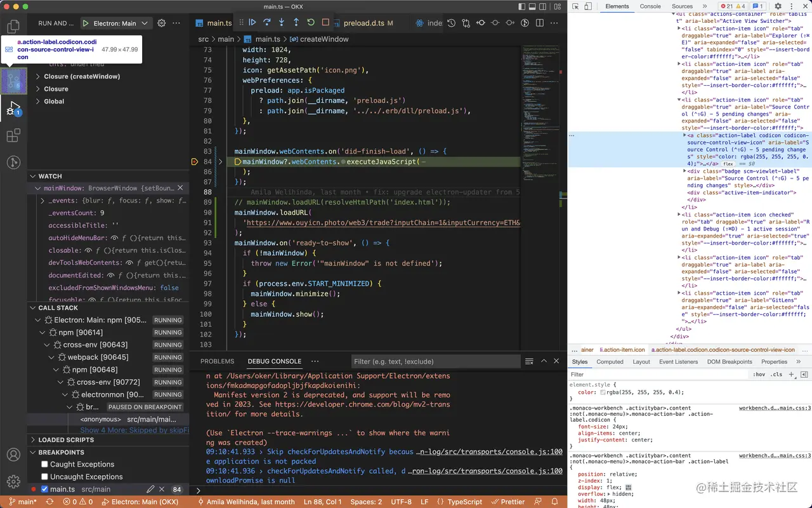Expand the LOADED SCRIPTS section

(34, 439)
